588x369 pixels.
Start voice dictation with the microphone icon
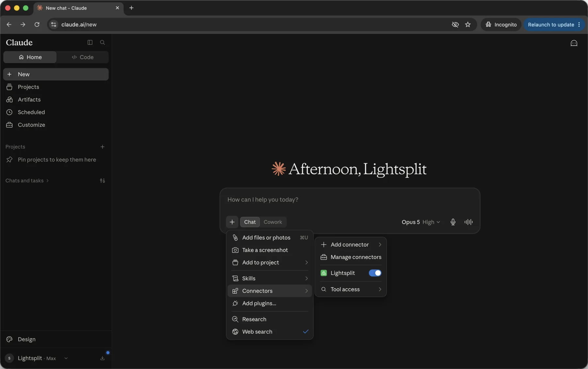[x=453, y=222]
